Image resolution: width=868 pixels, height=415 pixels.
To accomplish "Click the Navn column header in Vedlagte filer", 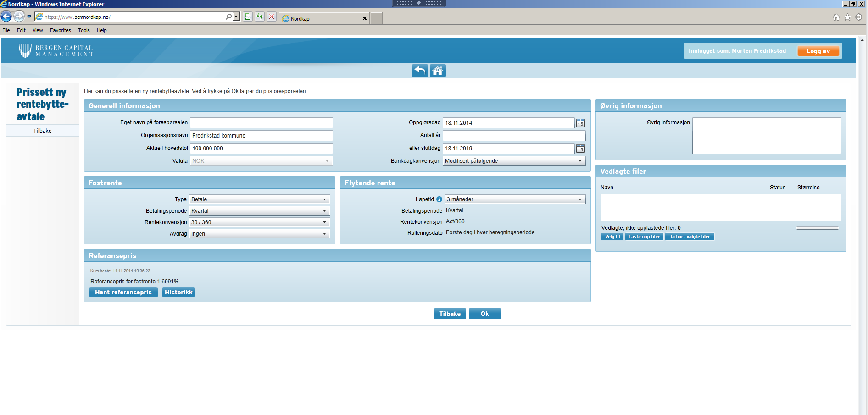I will tap(607, 188).
